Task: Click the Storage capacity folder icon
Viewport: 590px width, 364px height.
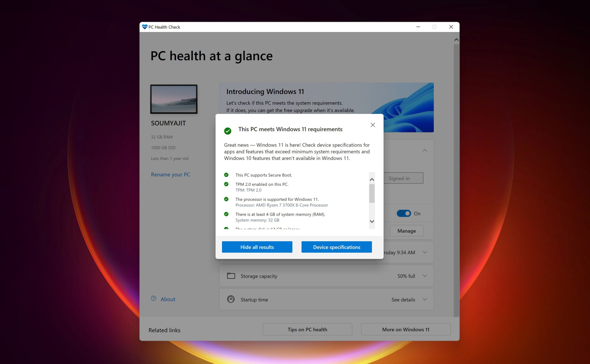Action: (x=231, y=276)
